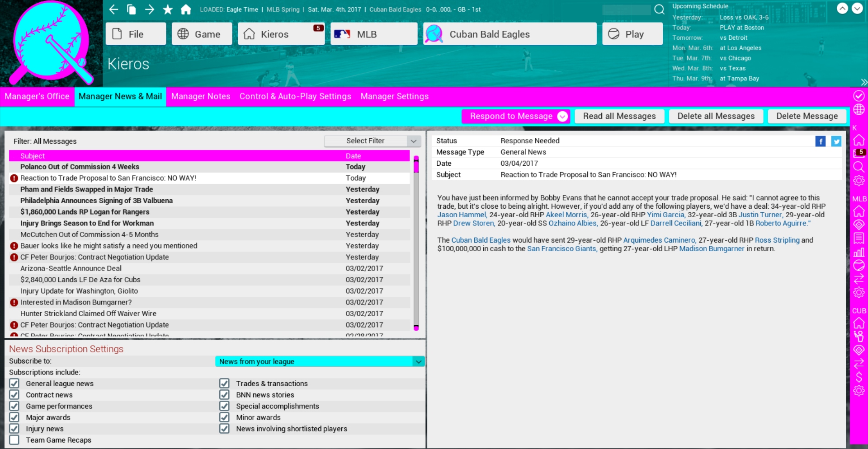Switch to Manager's Office tab
The width and height of the screenshot is (868, 449).
pos(37,96)
